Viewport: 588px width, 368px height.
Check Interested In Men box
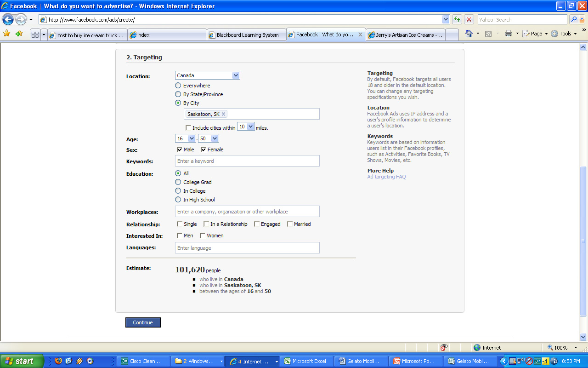(180, 236)
